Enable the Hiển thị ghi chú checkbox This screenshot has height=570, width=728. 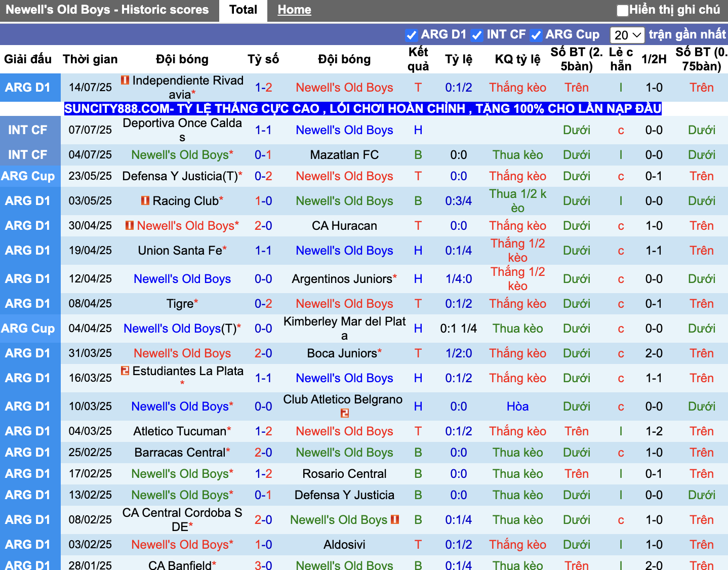(623, 10)
